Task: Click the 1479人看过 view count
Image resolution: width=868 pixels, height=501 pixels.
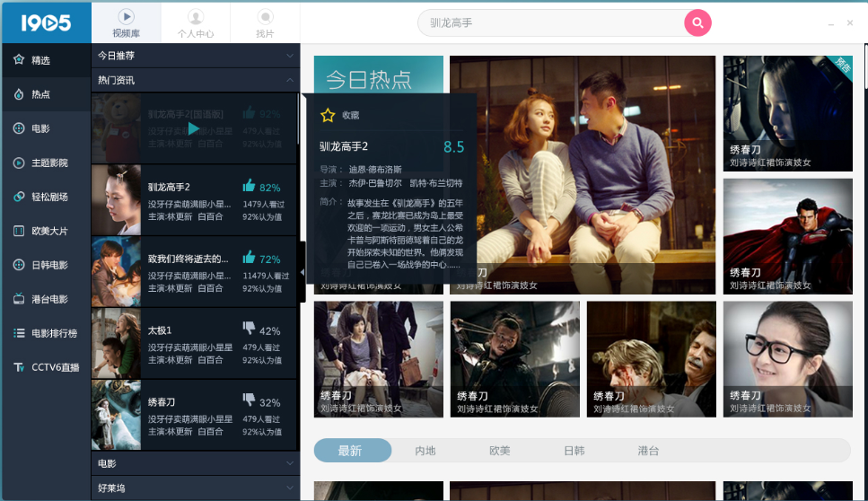Action: 264,204
